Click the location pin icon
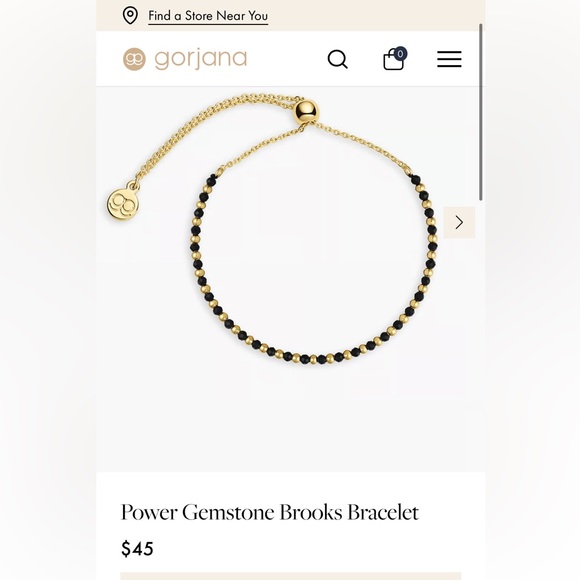 point(130,16)
